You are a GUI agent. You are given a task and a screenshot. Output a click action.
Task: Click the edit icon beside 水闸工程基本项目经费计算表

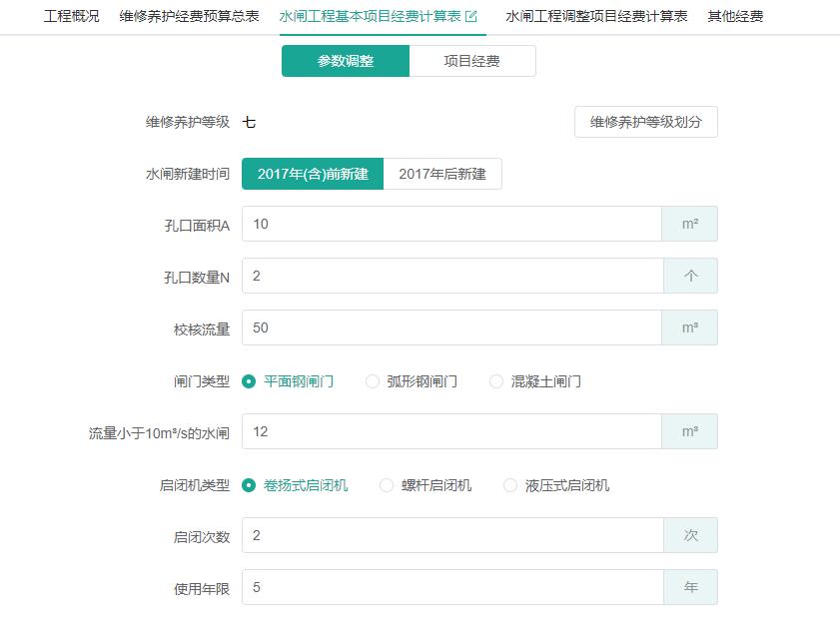pos(470,17)
